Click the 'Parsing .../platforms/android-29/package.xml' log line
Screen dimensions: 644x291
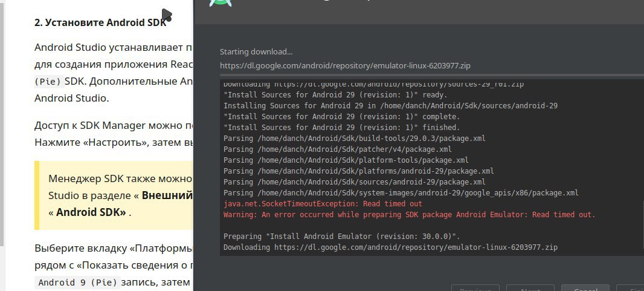(x=359, y=171)
